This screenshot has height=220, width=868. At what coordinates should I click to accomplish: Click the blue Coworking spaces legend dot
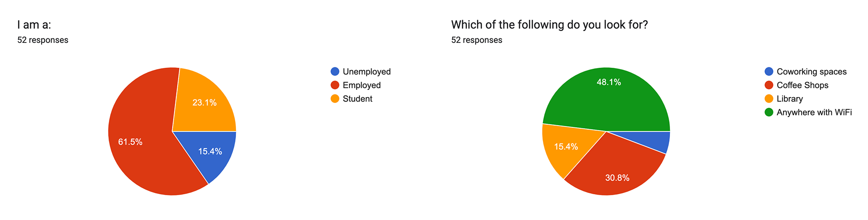click(x=769, y=71)
